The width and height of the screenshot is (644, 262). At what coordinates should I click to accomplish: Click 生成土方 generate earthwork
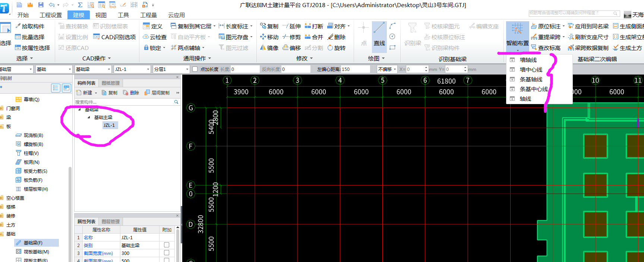[x=628, y=48]
